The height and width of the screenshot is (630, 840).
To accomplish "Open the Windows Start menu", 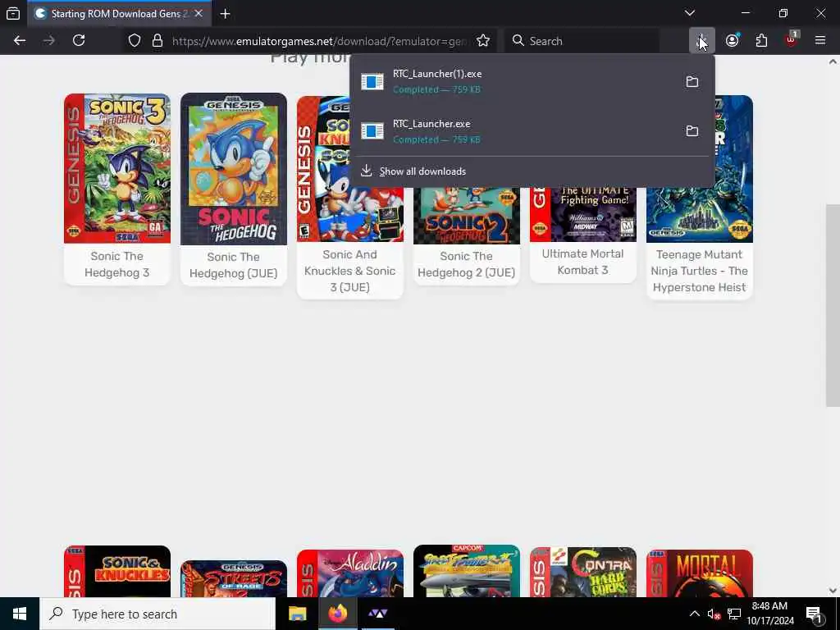I will click(x=20, y=614).
